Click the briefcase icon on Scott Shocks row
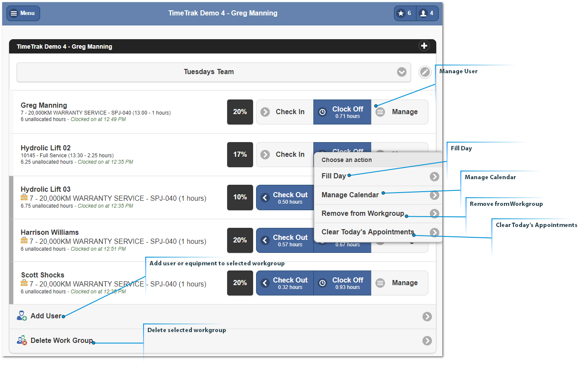588x367 pixels. point(24,283)
